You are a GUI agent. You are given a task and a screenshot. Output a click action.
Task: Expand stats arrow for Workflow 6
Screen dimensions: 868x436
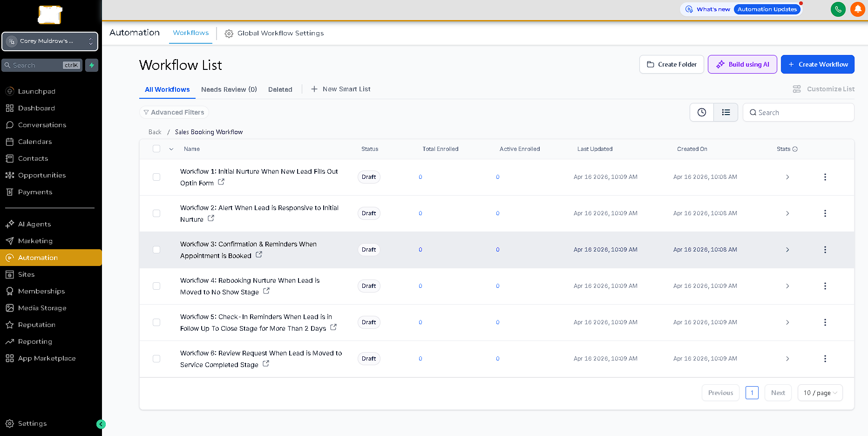click(787, 359)
